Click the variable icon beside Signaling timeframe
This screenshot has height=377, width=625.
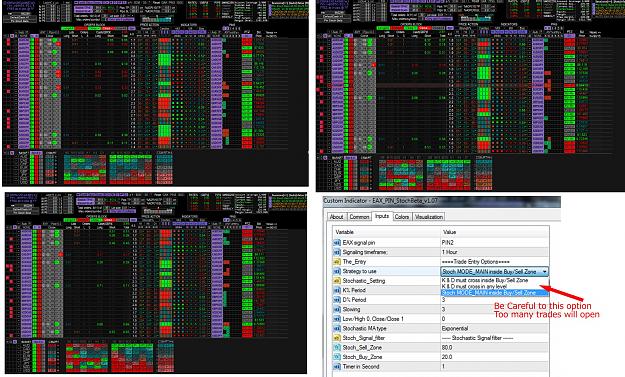click(337, 252)
